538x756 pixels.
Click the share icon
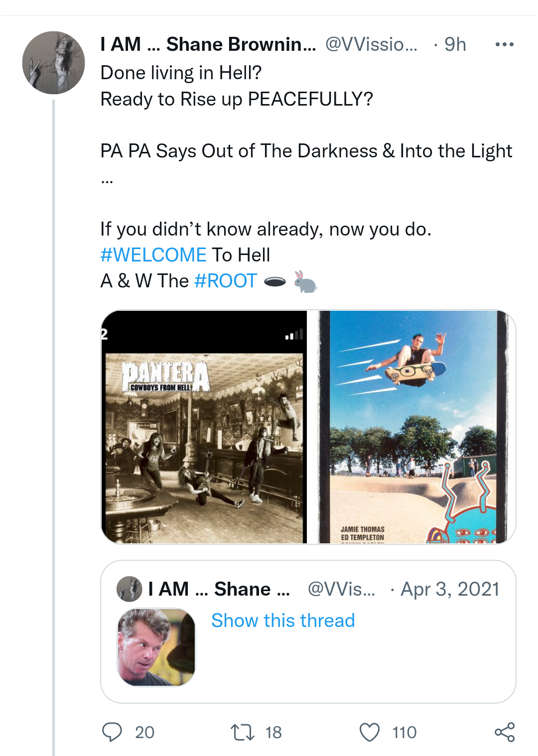(x=504, y=732)
